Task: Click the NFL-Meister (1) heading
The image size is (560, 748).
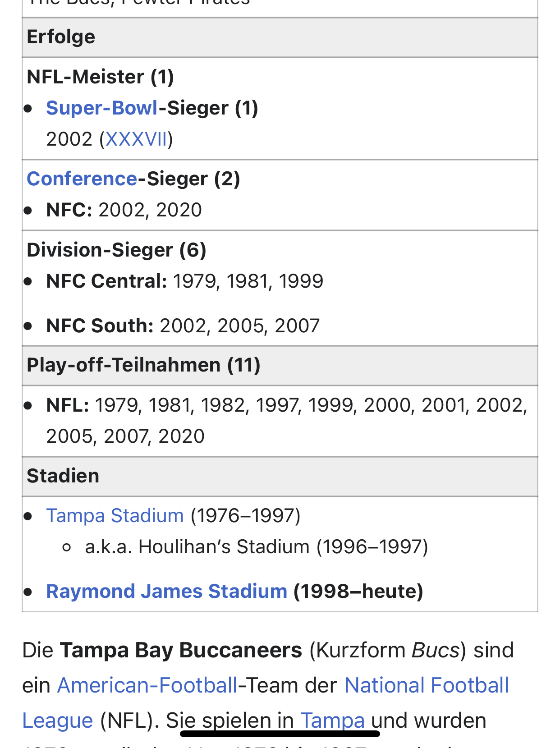Action: click(100, 77)
